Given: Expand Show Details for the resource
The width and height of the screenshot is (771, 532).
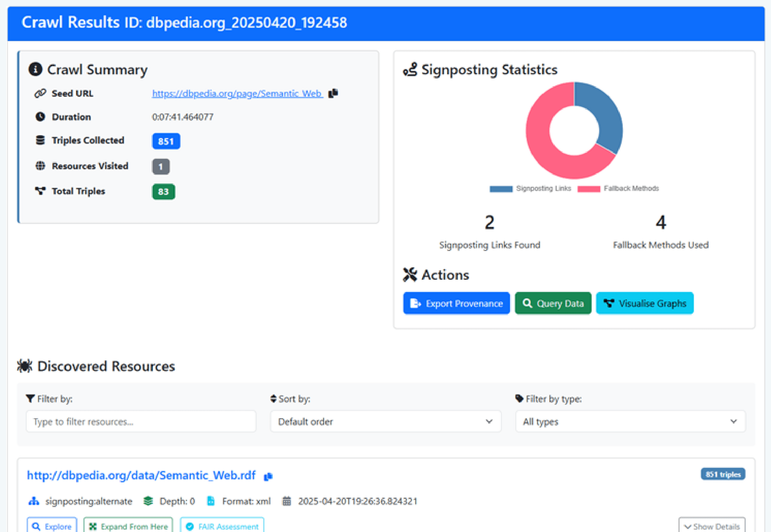Looking at the screenshot, I should (711, 526).
